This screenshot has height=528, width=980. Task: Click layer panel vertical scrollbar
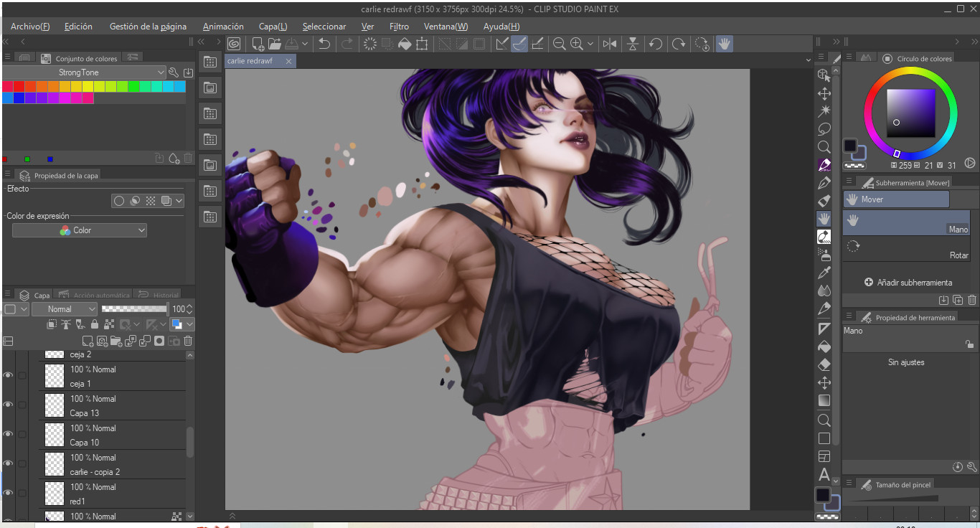click(189, 443)
